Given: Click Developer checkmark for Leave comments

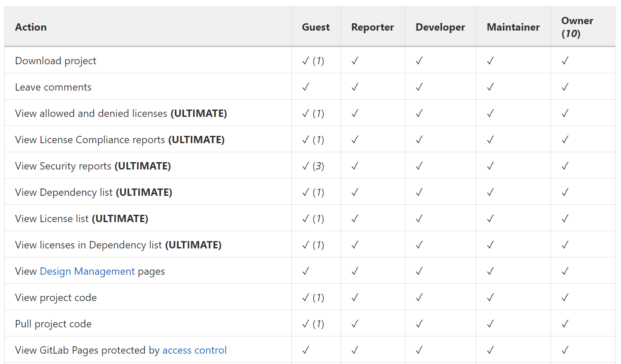Looking at the screenshot, I should (419, 87).
